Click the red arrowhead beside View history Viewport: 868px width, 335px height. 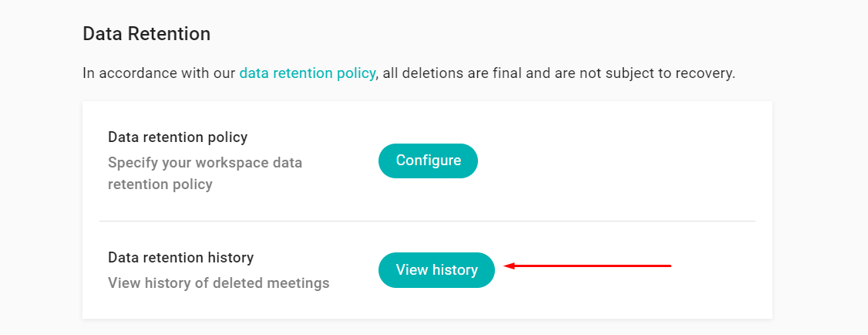[509, 266]
